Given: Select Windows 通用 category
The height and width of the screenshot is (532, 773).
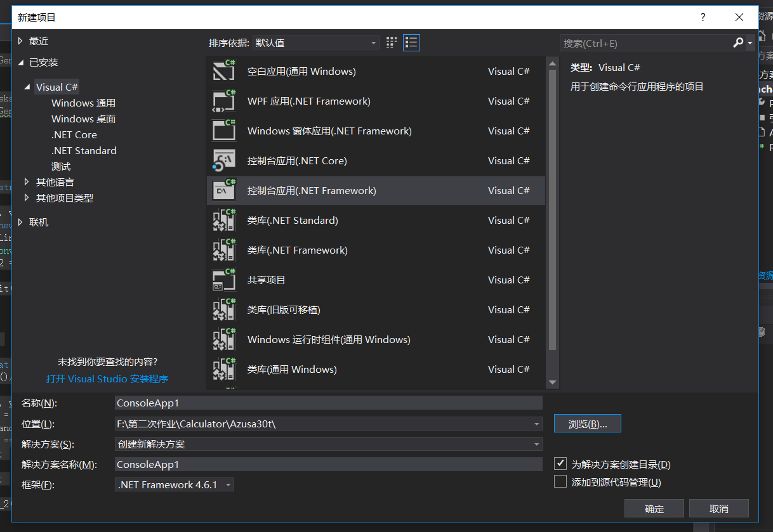Looking at the screenshot, I should 83,103.
